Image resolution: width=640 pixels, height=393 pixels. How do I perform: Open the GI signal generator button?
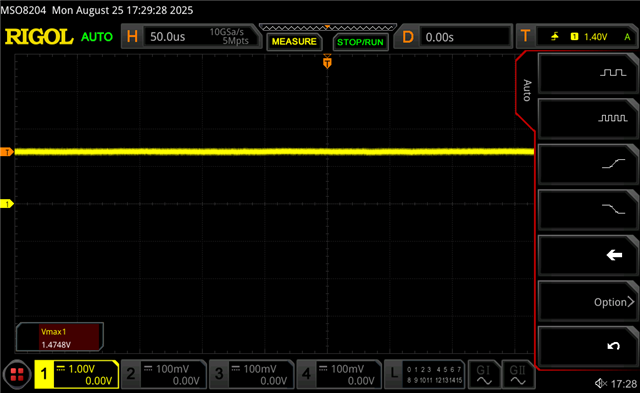[x=484, y=374]
